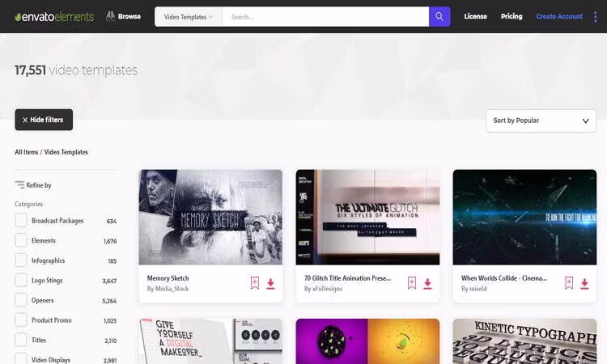This screenshot has width=607, height=364.
Task: Bookmark the Memory Sketch item
Action: (255, 283)
